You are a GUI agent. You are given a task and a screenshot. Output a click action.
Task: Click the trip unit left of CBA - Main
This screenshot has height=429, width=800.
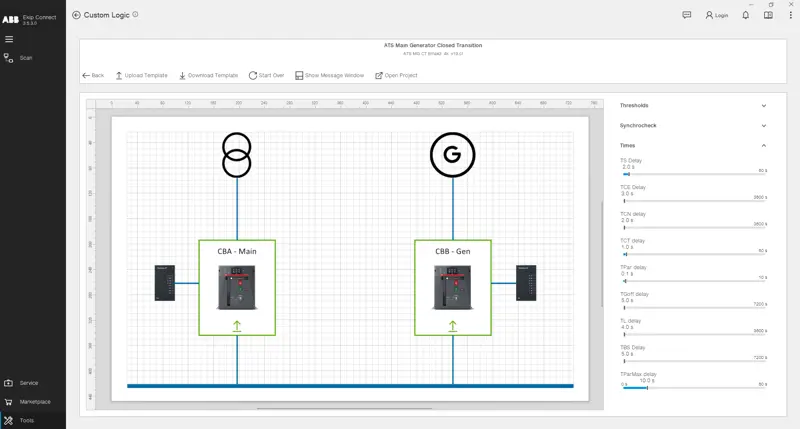(x=165, y=282)
